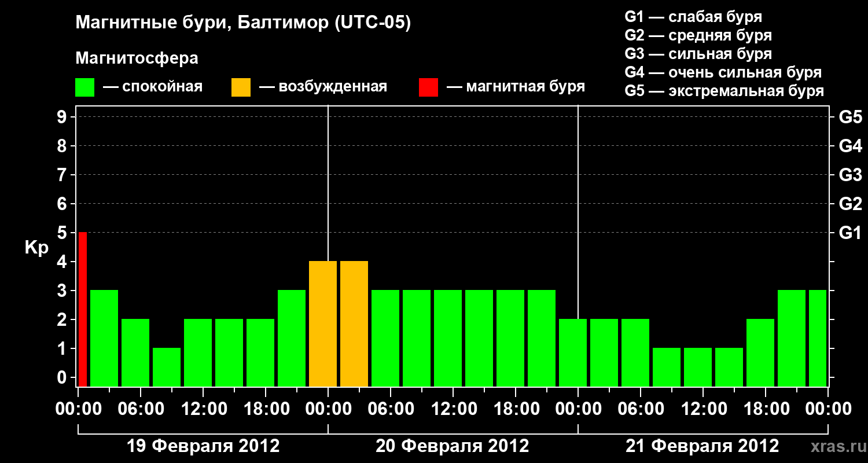Click legend entry 'G2 — средняя буря'
Image resolution: width=868 pixels, height=463 pixels.
[x=698, y=35]
